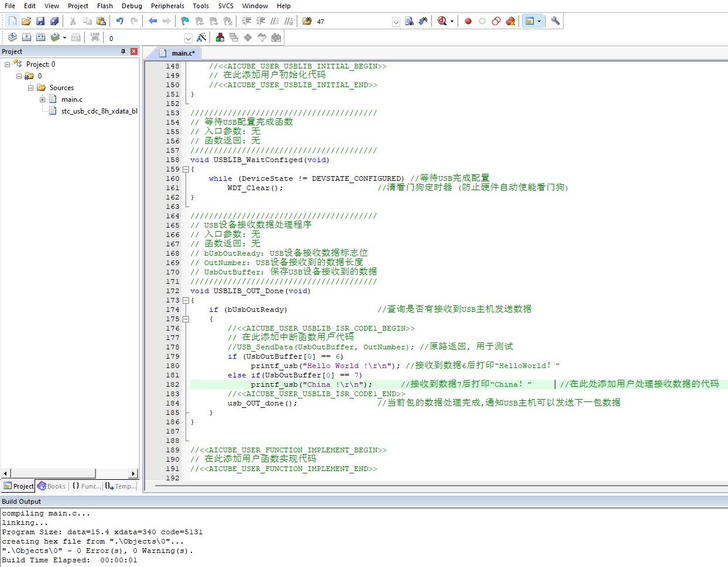The width and height of the screenshot is (728, 567).
Task: Switch to the Templates tab
Action: click(x=121, y=486)
